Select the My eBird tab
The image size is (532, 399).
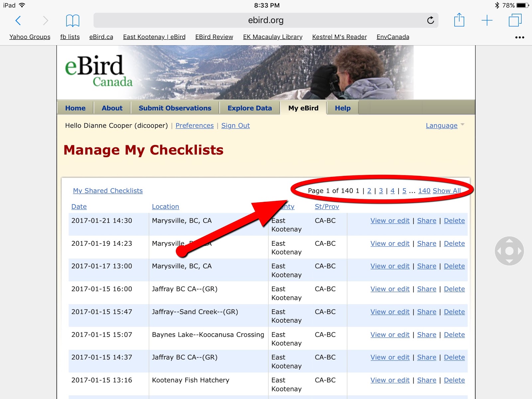[x=303, y=108]
